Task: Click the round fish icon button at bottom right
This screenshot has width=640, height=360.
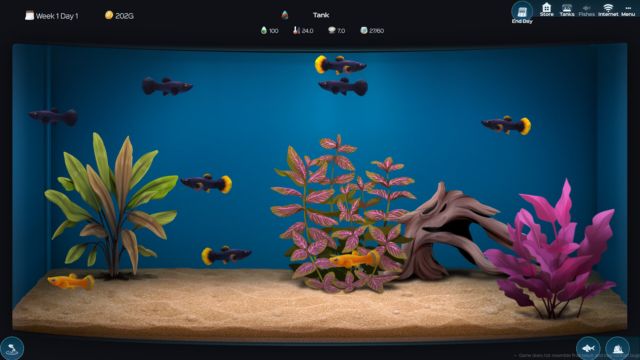Action: point(588,348)
